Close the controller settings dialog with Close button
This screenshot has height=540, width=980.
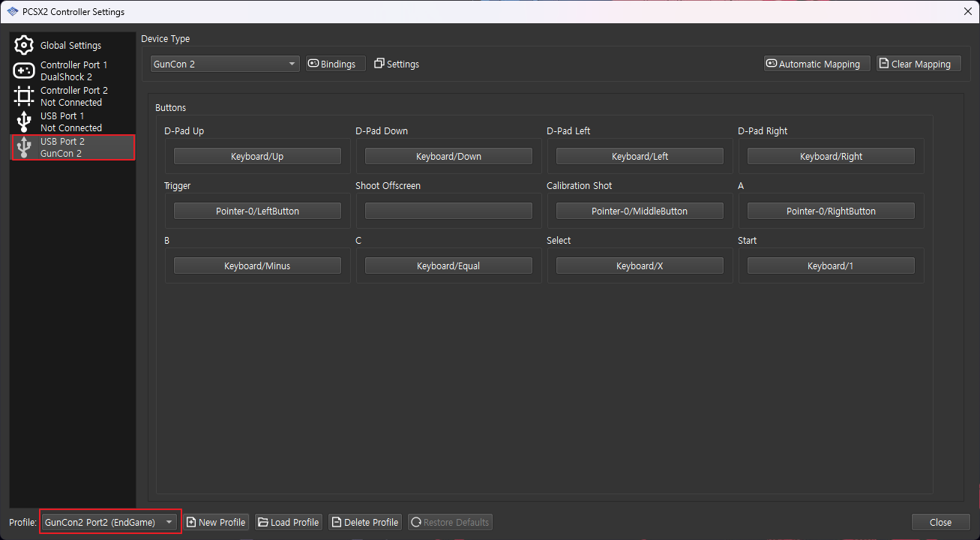tap(940, 522)
